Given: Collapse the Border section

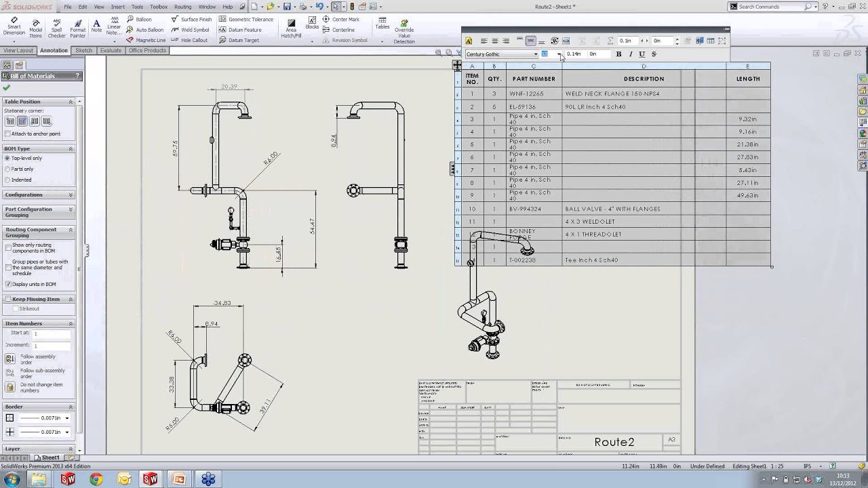Looking at the screenshot, I should point(71,407).
